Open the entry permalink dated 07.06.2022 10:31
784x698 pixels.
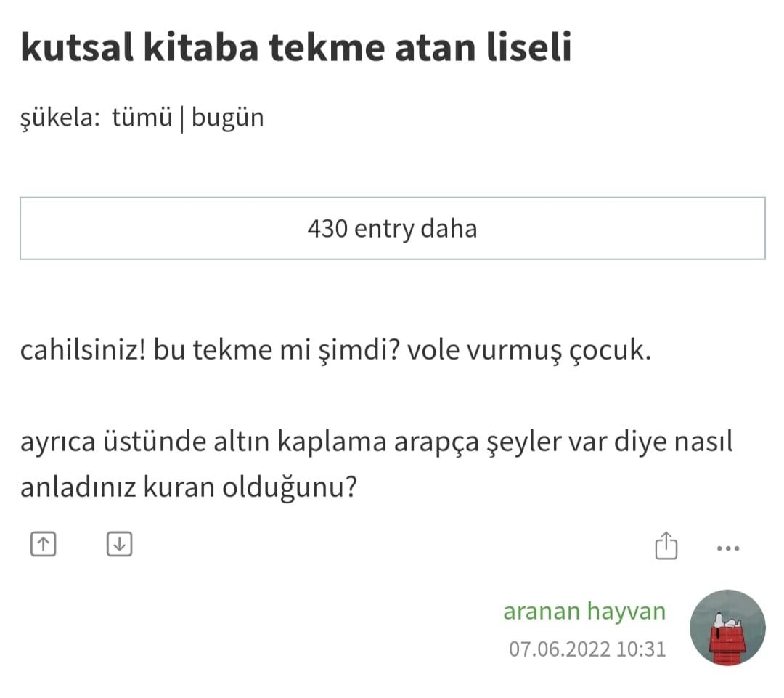click(x=587, y=649)
